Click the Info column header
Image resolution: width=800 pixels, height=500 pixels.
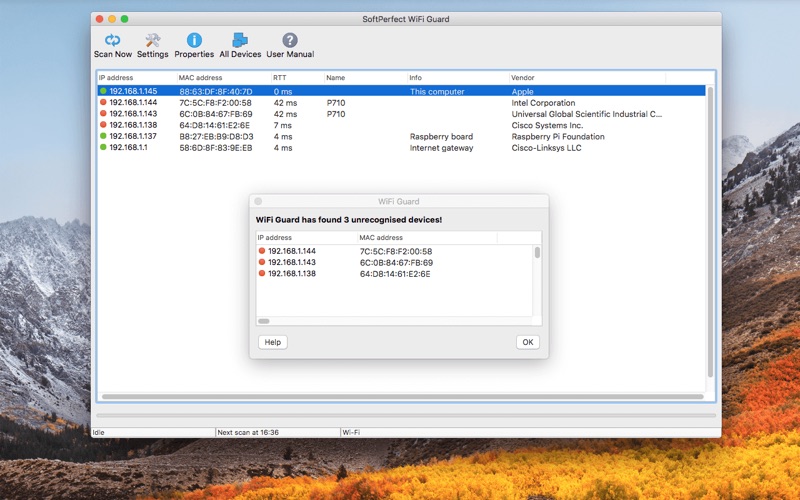[456, 77]
